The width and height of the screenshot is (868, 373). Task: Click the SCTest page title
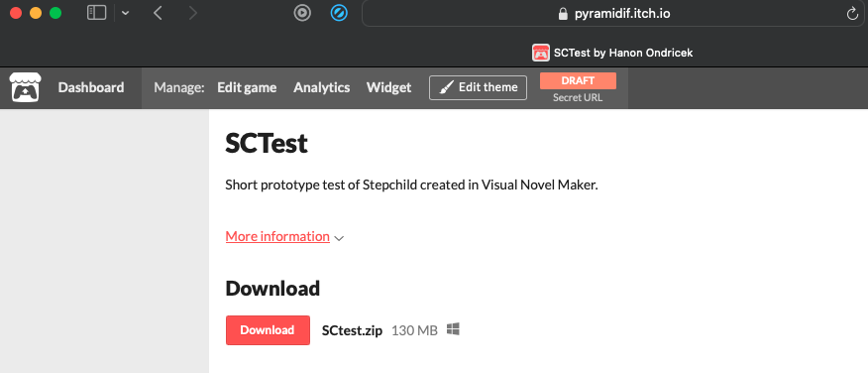[x=267, y=144]
